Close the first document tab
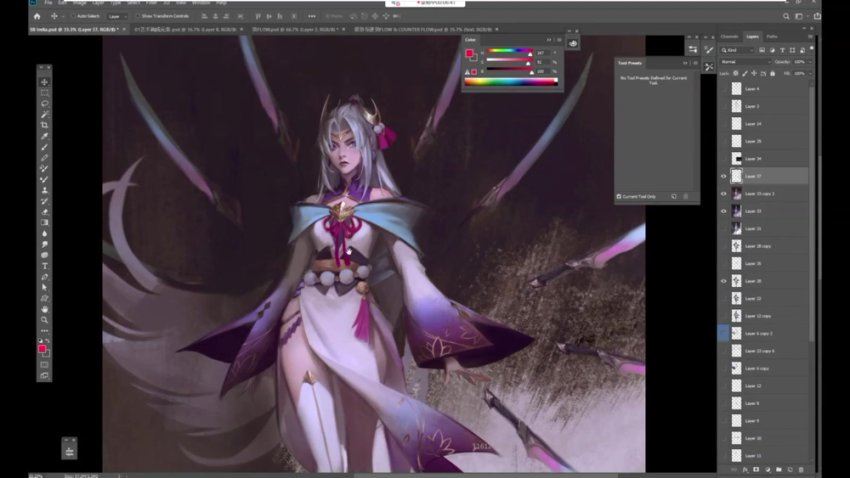 click(x=124, y=29)
